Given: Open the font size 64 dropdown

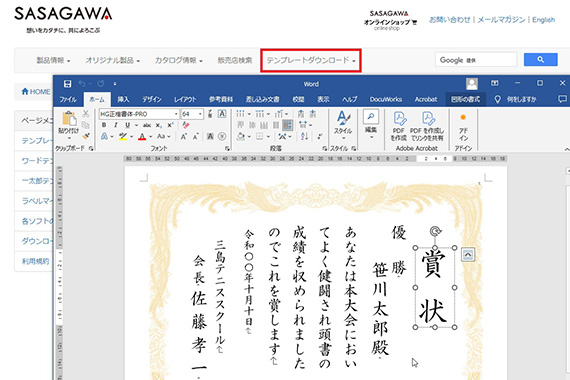Looking at the screenshot, I should point(200,114).
